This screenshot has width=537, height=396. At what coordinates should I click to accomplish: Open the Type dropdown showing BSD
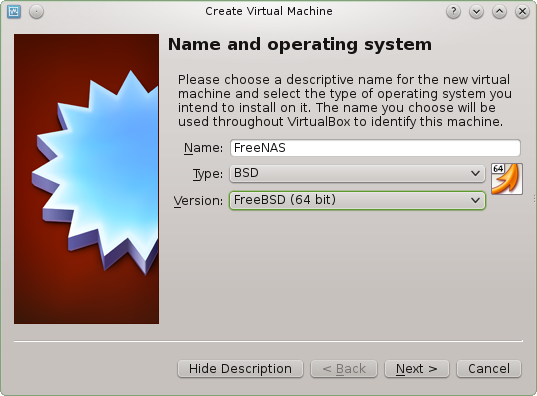pyautogui.click(x=357, y=173)
